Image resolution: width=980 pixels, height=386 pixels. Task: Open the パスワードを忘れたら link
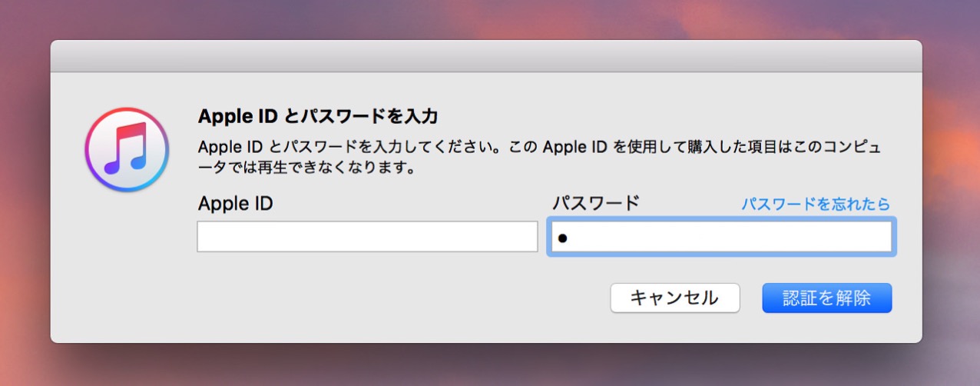click(816, 204)
